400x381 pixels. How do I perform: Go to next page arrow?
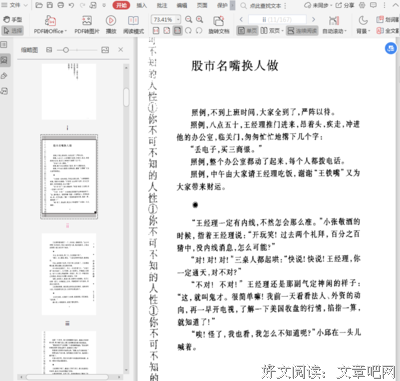pos(313,19)
